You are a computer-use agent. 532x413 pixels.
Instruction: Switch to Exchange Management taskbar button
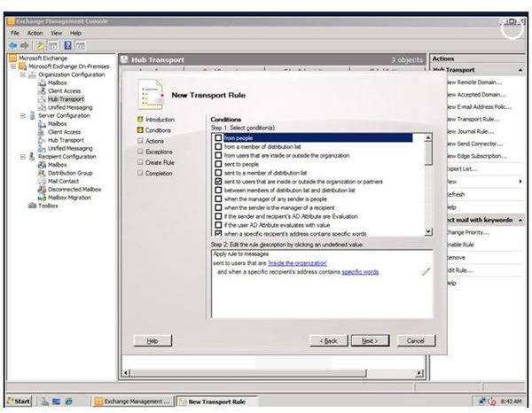(x=132, y=401)
